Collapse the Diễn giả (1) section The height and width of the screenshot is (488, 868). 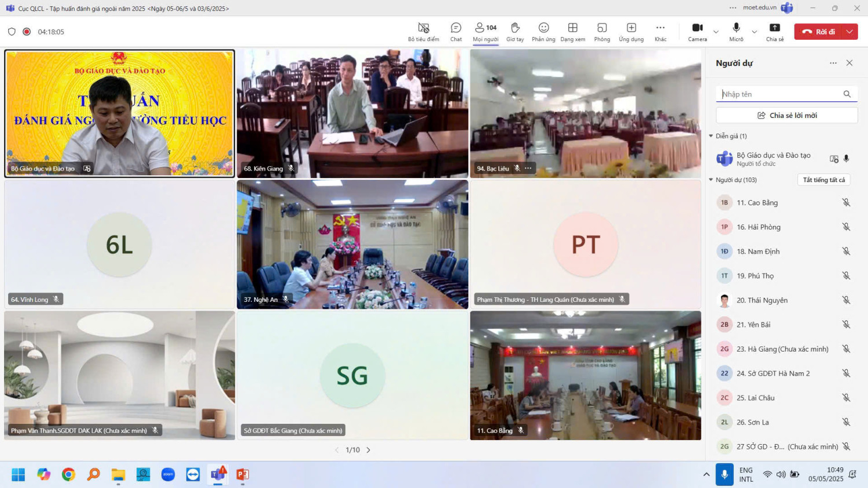point(711,136)
